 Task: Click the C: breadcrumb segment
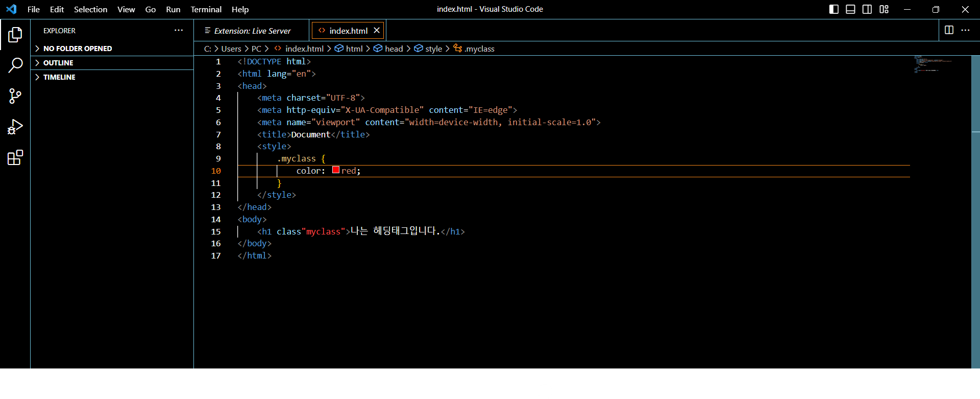pos(208,49)
